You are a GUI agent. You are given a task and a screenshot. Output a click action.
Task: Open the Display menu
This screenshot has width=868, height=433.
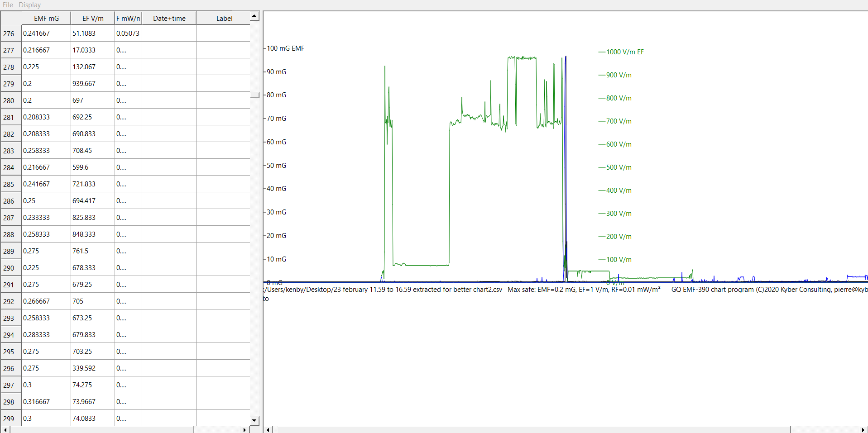coord(30,5)
